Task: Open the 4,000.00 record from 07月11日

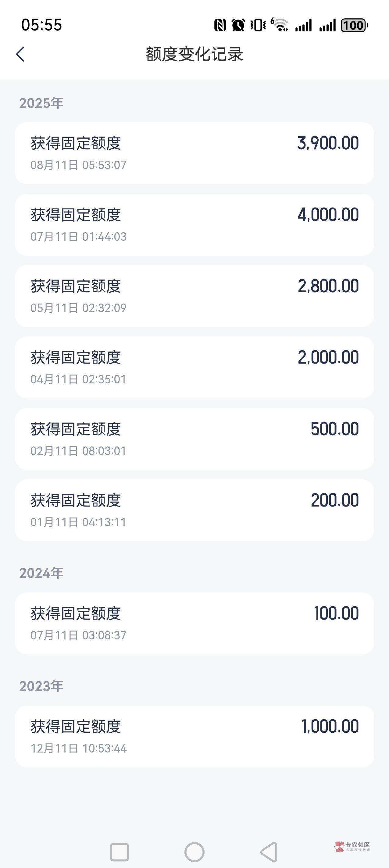Action: pyautogui.click(x=194, y=225)
